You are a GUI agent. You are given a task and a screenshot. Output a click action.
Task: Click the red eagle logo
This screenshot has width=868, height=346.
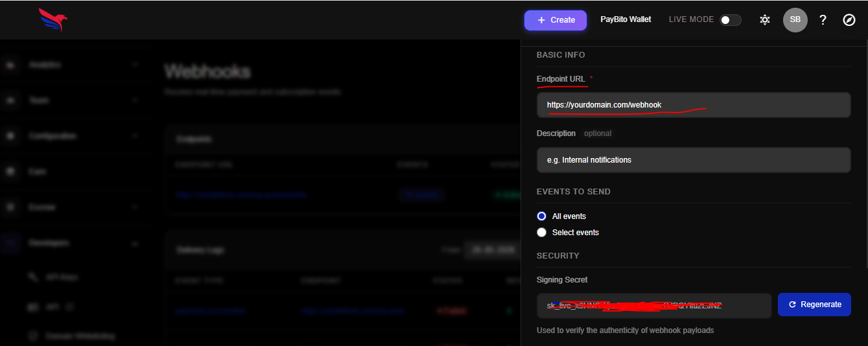(x=53, y=20)
